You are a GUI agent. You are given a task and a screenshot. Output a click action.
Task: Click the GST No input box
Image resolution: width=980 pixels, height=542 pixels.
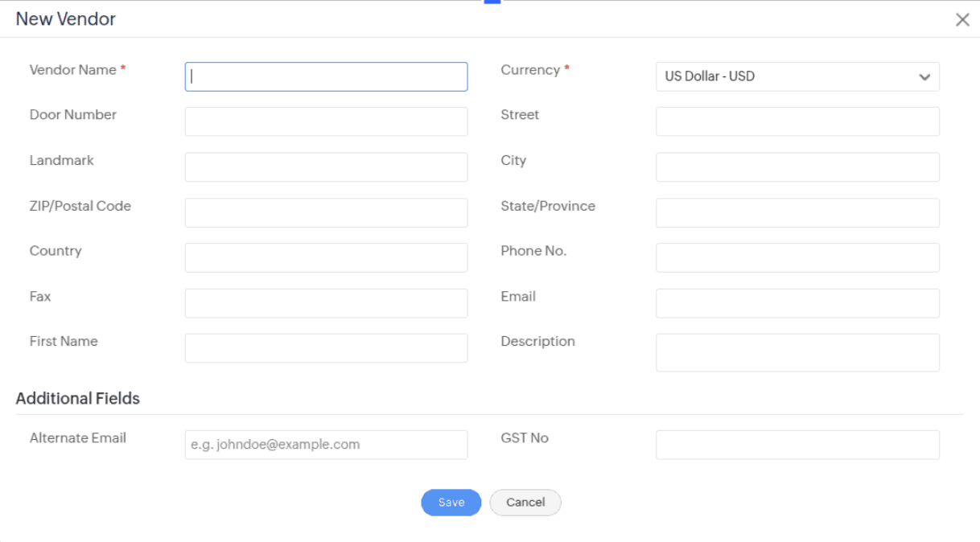pos(797,445)
